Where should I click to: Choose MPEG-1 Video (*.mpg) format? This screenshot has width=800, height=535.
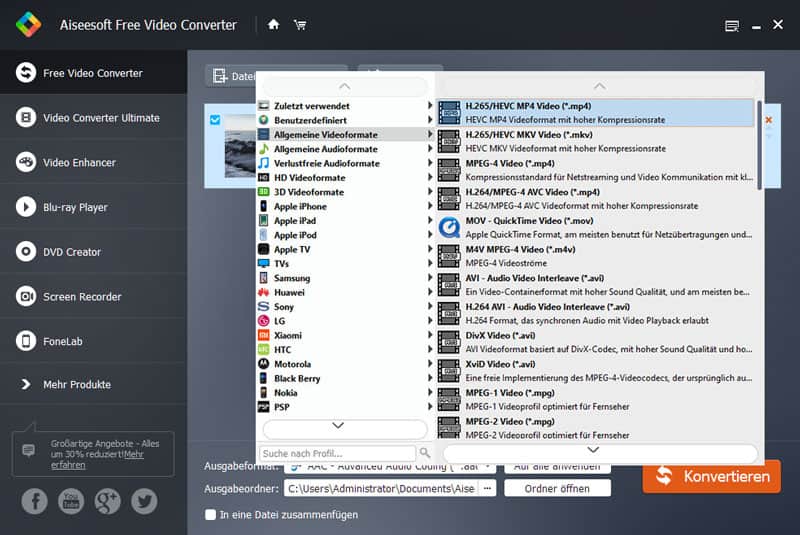pyautogui.click(x=595, y=399)
